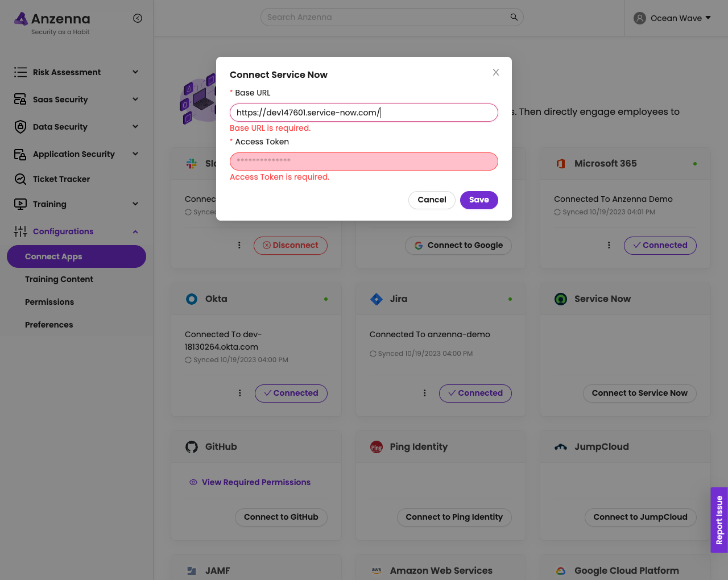The image size is (728, 580).
Task: Cancel the Service Now connection dialog
Action: tap(432, 200)
